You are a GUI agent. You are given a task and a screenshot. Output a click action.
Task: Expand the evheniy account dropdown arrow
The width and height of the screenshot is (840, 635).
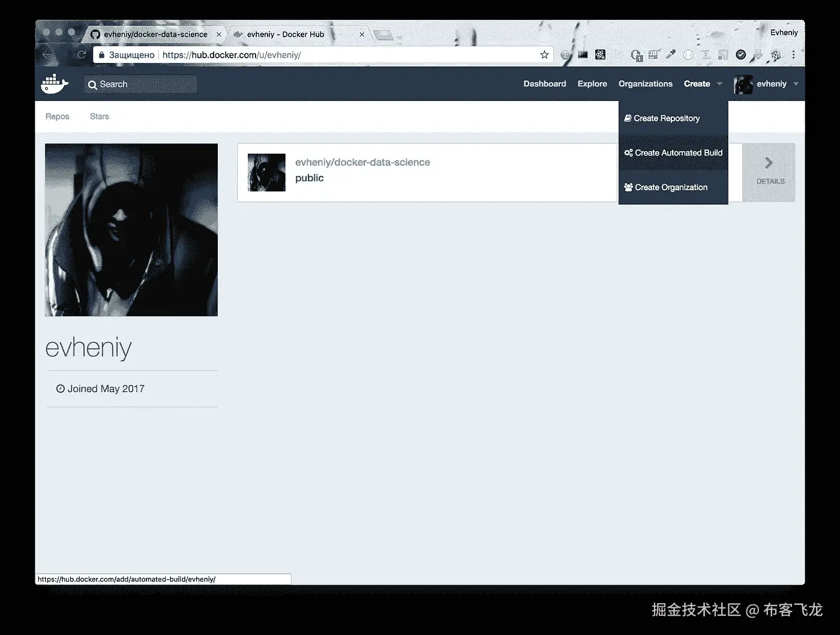pos(796,84)
